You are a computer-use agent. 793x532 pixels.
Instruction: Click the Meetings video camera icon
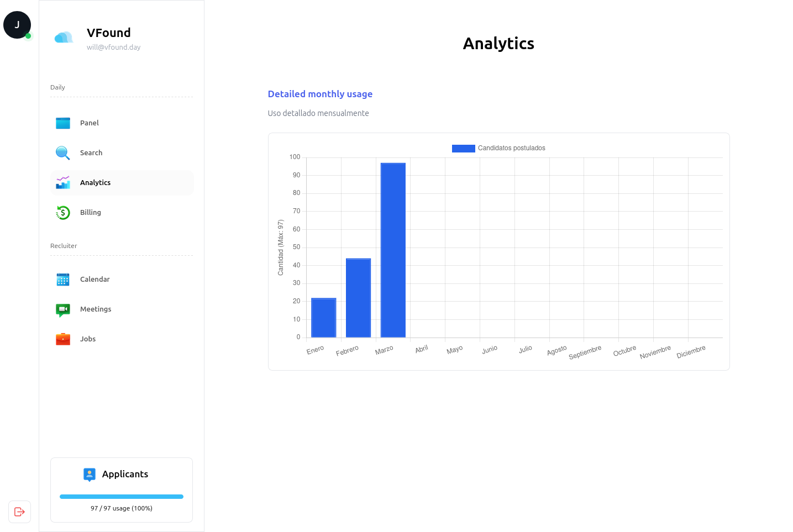click(63, 309)
